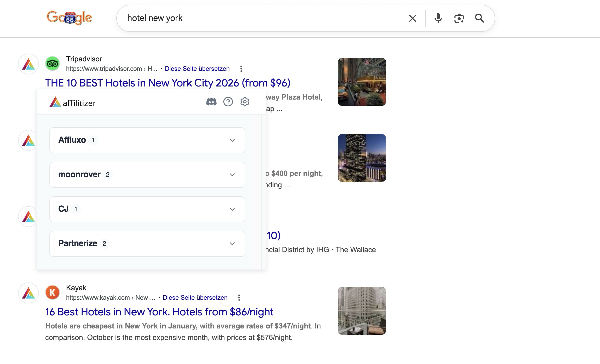The width and height of the screenshot is (600, 364).
Task: Open Tripadvisor result hotel entrance thumbnail
Action: click(x=362, y=82)
